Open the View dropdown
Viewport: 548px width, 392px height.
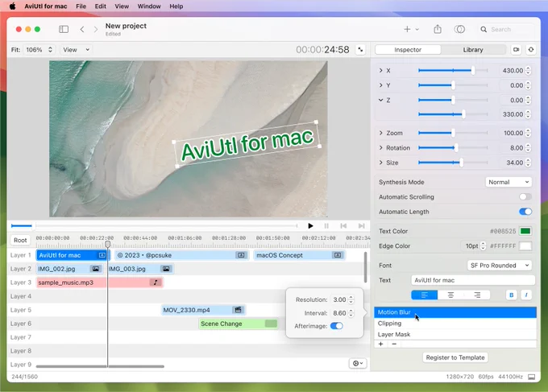point(76,50)
